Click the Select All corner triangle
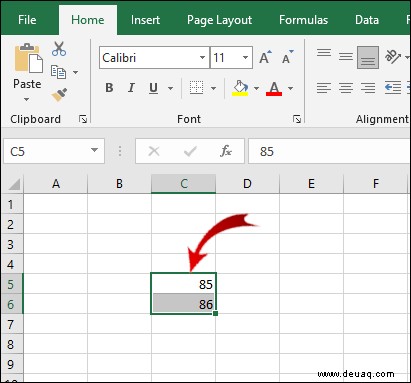This screenshot has height=383, width=411. pos(13,184)
